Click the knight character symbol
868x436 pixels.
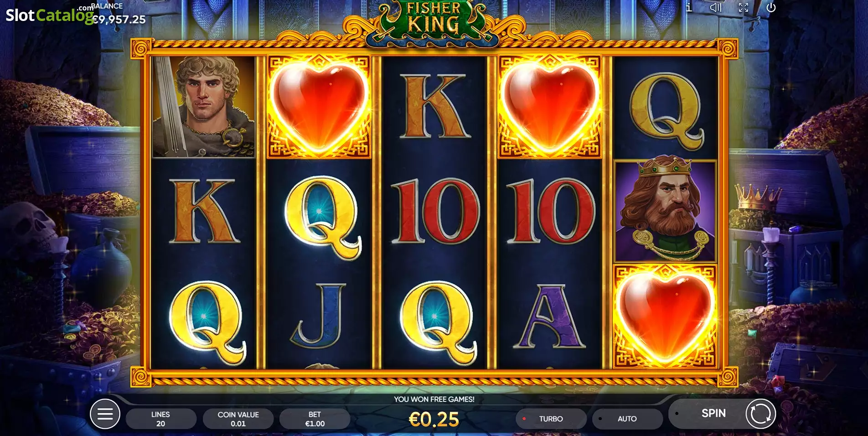click(x=204, y=107)
